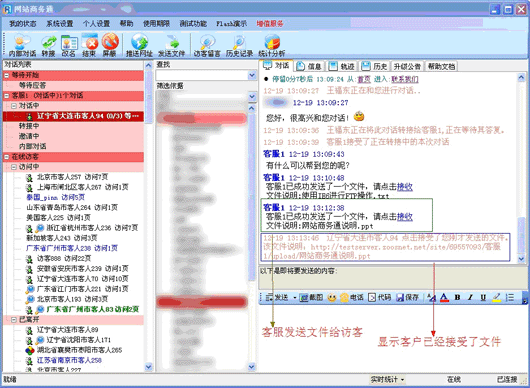Switch to the 轨迹 tab
The height and width of the screenshot is (388, 530).
point(342,66)
